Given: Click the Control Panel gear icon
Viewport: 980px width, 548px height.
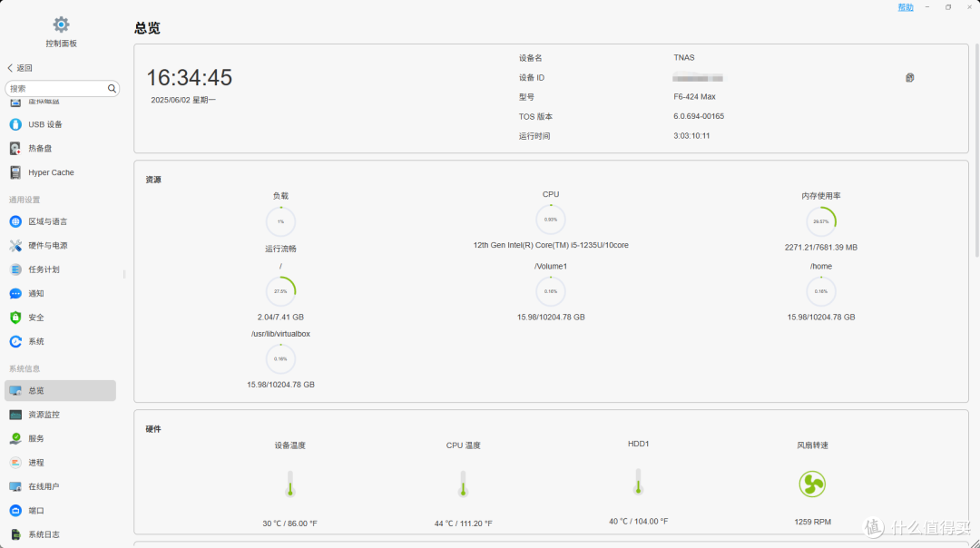Looking at the screenshot, I should 61,24.
